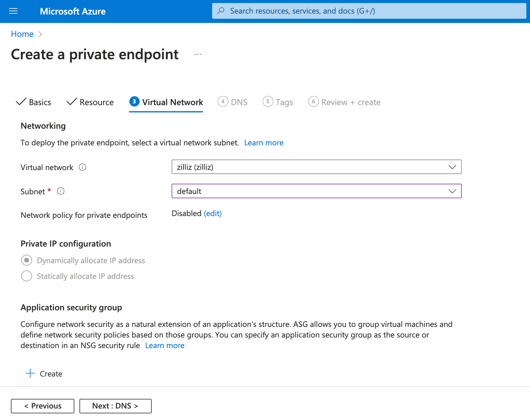Click the Subnet info icon
This screenshot has width=530, height=420.
click(x=61, y=191)
